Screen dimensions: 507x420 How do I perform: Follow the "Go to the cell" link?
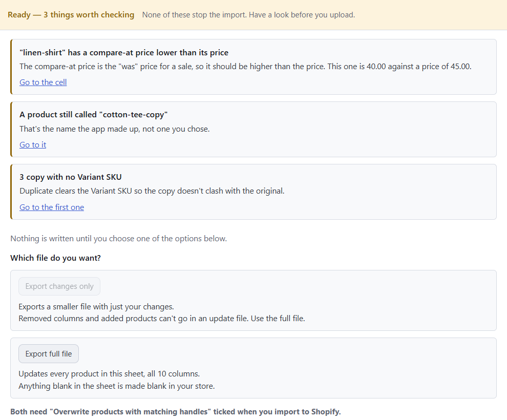tap(43, 82)
